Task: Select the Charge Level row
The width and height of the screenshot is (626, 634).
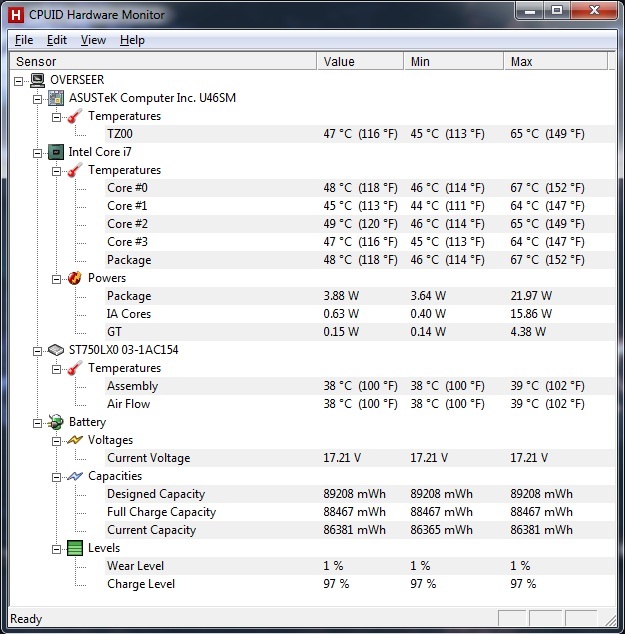Action: click(x=360, y=584)
